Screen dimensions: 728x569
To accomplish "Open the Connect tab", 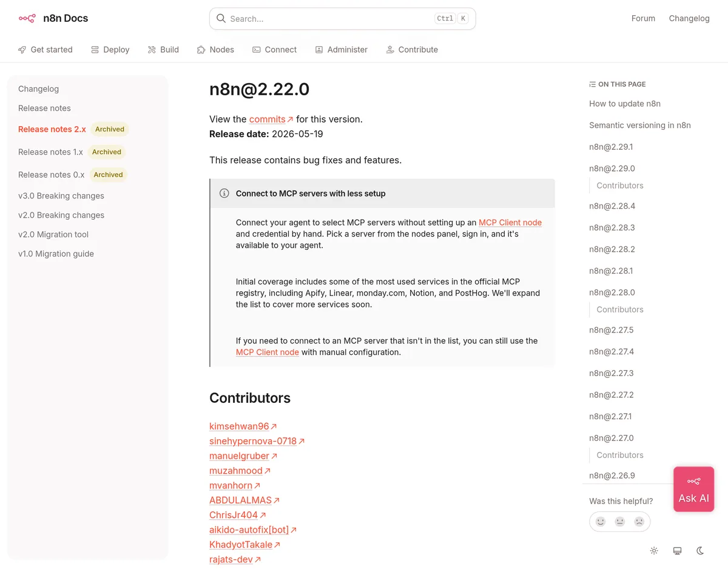I will [x=275, y=50].
